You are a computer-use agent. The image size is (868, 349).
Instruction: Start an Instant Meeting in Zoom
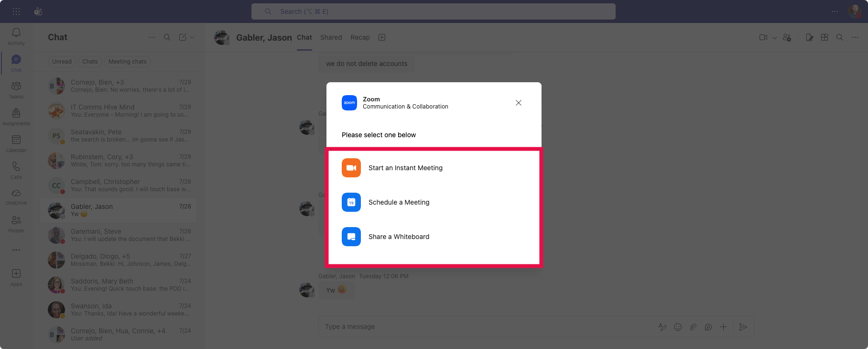click(434, 168)
